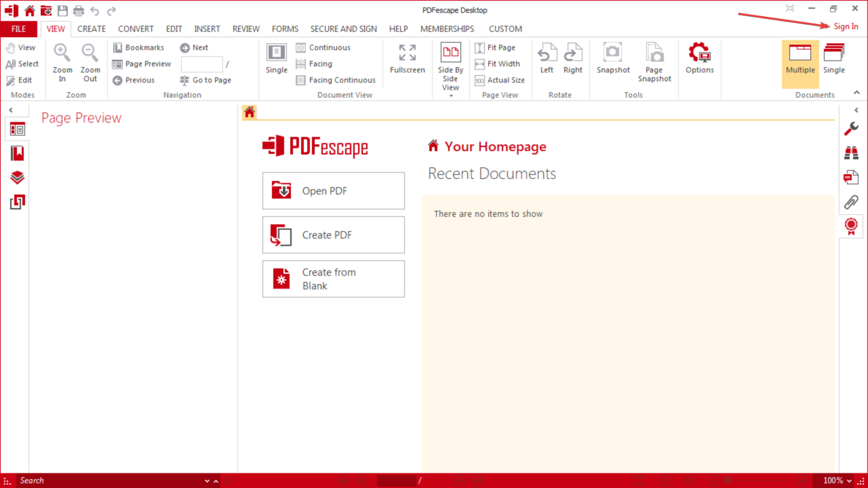The height and width of the screenshot is (488, 868).
Task: Rotate page Right
Action: coord(573,59)
